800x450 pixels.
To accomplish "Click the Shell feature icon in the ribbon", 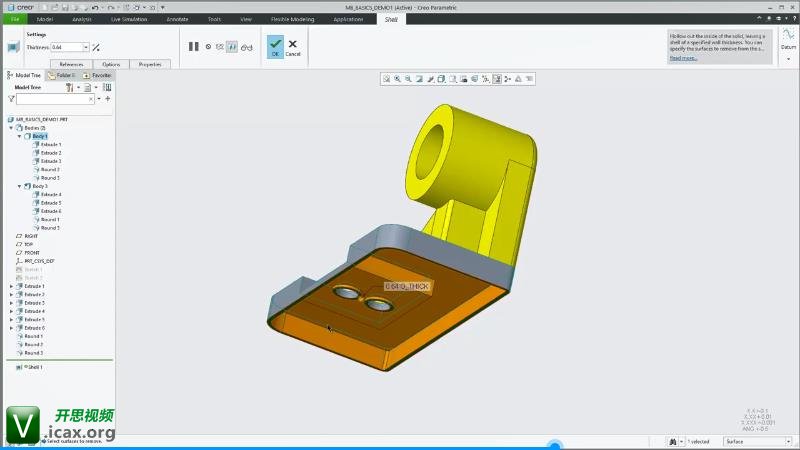I will coord(13,47).
